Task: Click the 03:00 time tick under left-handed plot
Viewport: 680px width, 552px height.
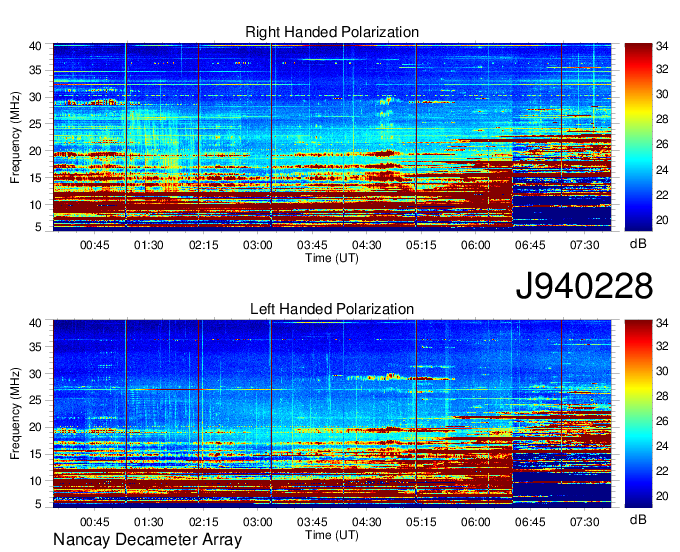Action: [x=258, y=522]
